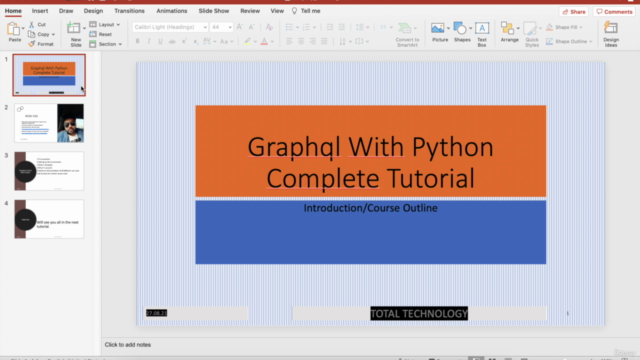The image size is (640, 360).
Task: Center align text
Action: [301, 41]
